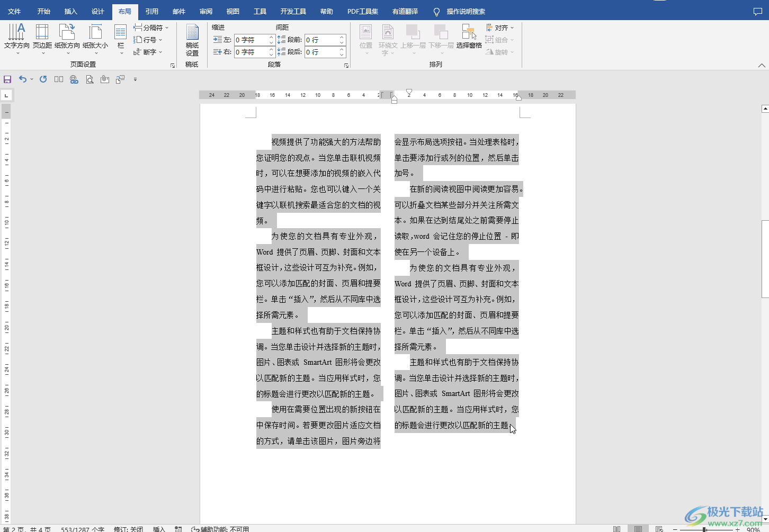Switch to Web Layout view in status bar
Viewport: 769px width, 532px height.
pyautogui.click(x=659, y=529)
